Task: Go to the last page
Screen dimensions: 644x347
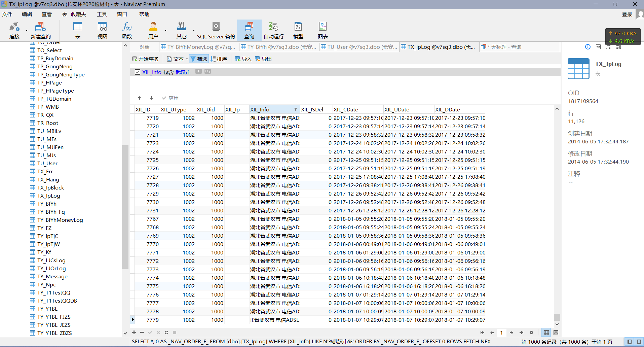Action: [x=521, y=333]
